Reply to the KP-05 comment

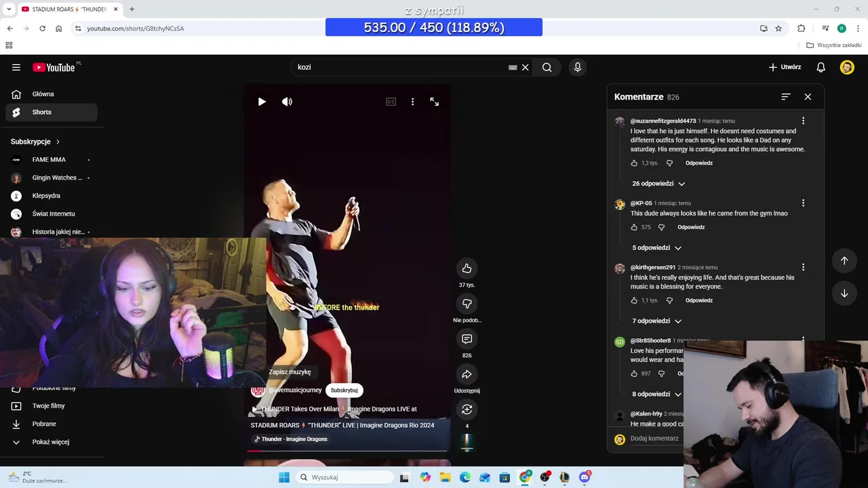pyautogui.click(x=691, y=228)
